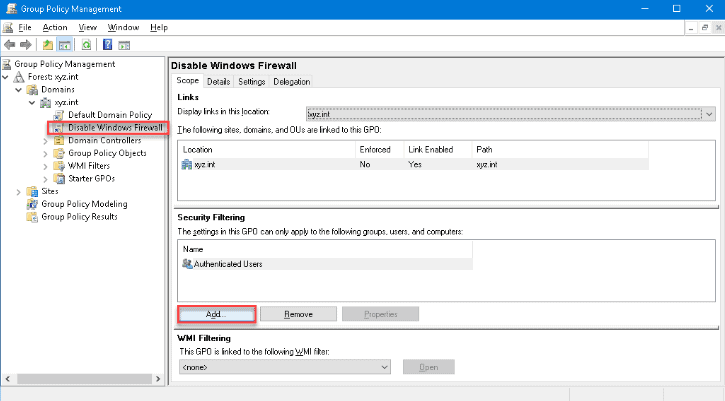The image size is (725, 401).
Task: Click the Back arrow toolbar icon
Action: tap(9, 45)
